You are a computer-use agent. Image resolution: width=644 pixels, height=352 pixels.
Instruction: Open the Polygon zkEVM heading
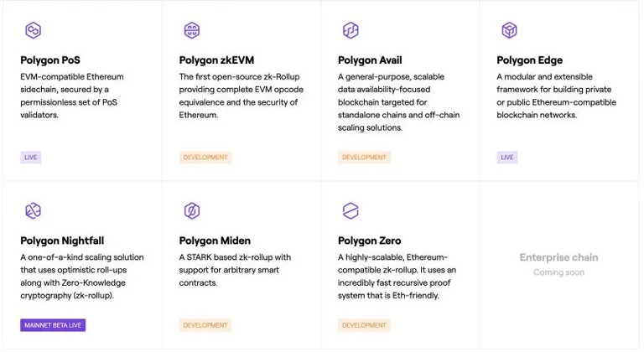coord(216,60)
